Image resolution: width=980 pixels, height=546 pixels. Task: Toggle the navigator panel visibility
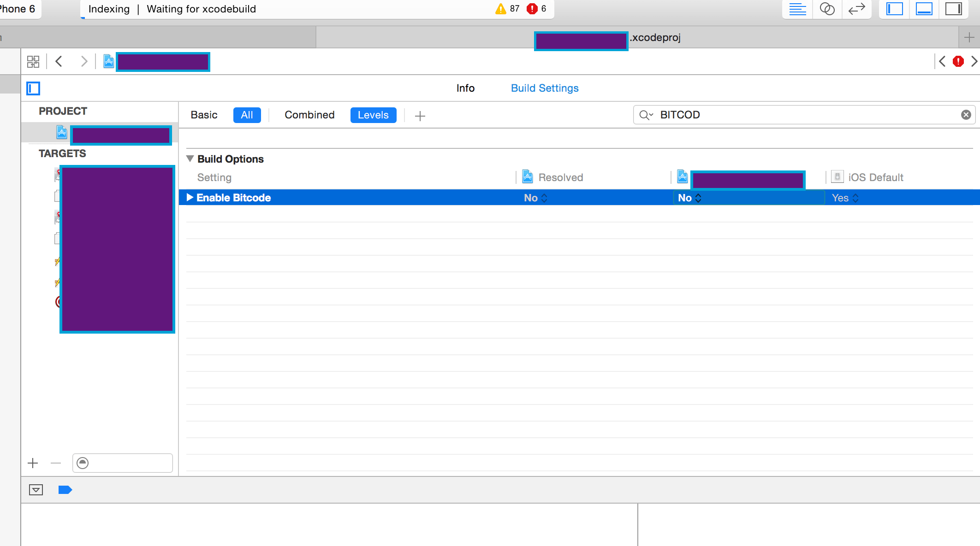click(894, 9)
